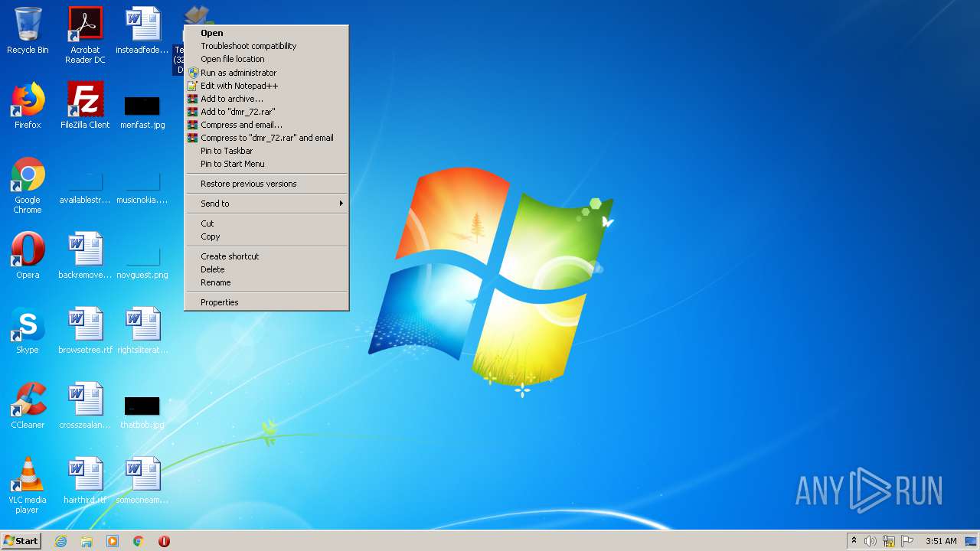980x551 pixels.
Task: Select the Firefox desktop shortcut
Action: pyautogui.click(x=28, y=106)
